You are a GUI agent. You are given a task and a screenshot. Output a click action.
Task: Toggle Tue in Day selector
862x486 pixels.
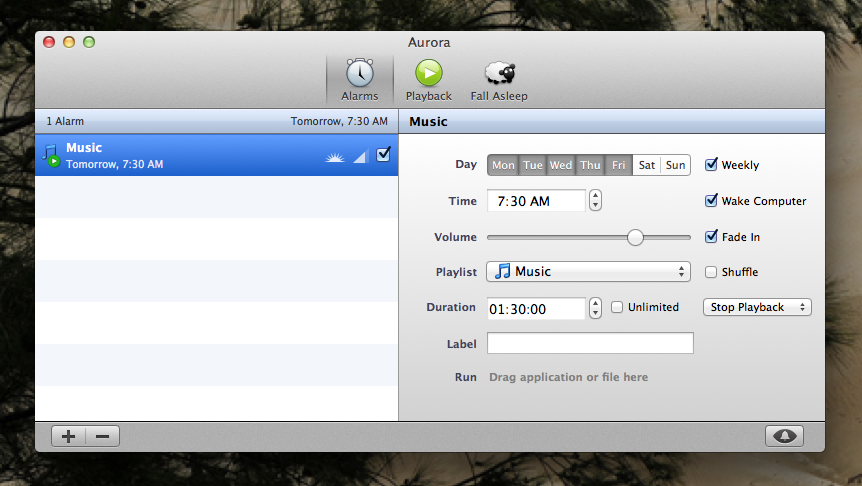[x=533, y=165]
